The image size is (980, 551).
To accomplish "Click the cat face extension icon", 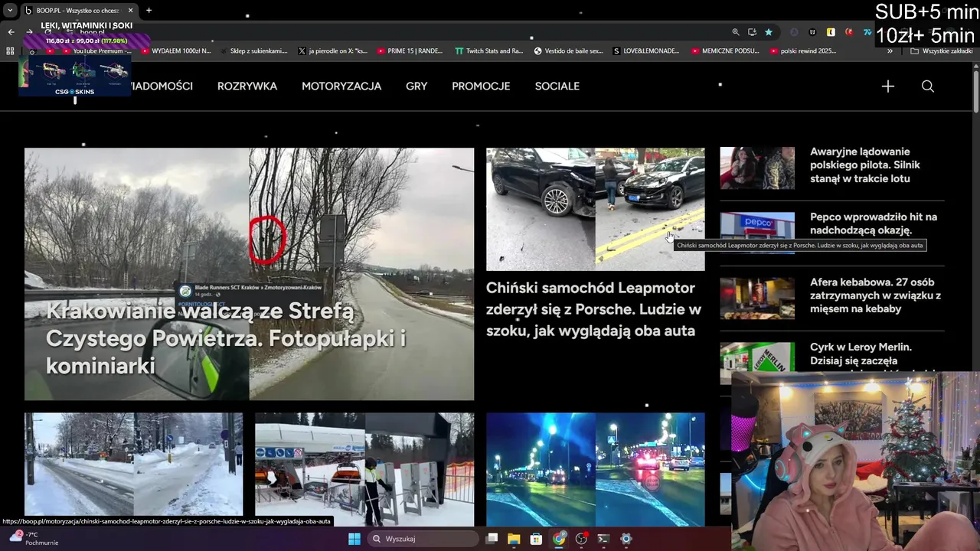I will pyautogui.click(x=812, y=32).
